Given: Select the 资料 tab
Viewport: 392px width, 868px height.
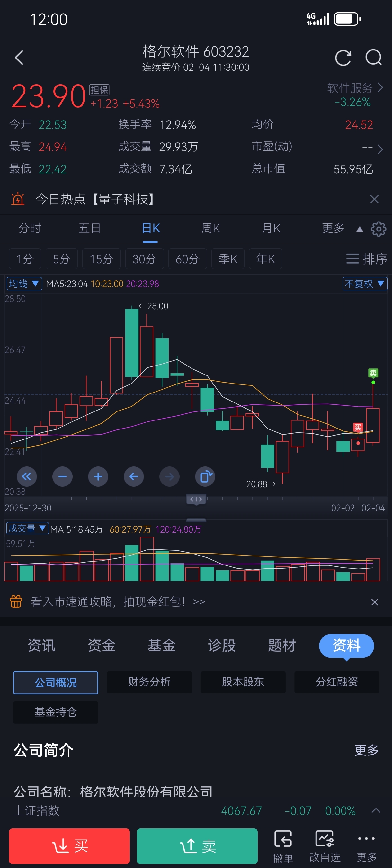Looking at the screenshot, I should [347, 646].
